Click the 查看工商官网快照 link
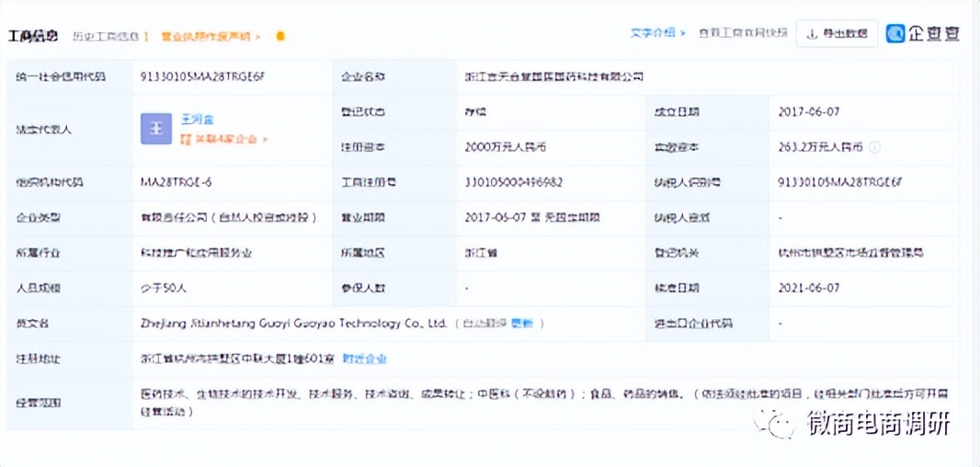The image size is (980, 467). 743,33
